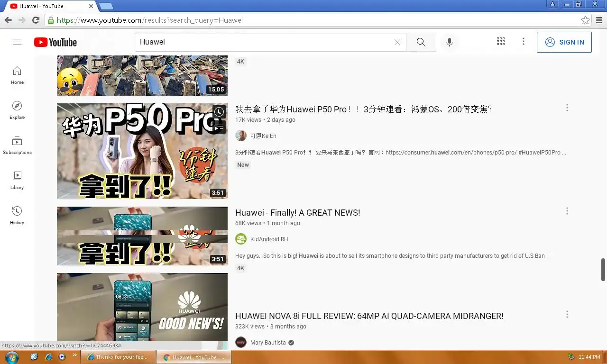
Task: Launch Internet Explorer from quick launch
Action: pyautogui.click(x=48, y=357)
